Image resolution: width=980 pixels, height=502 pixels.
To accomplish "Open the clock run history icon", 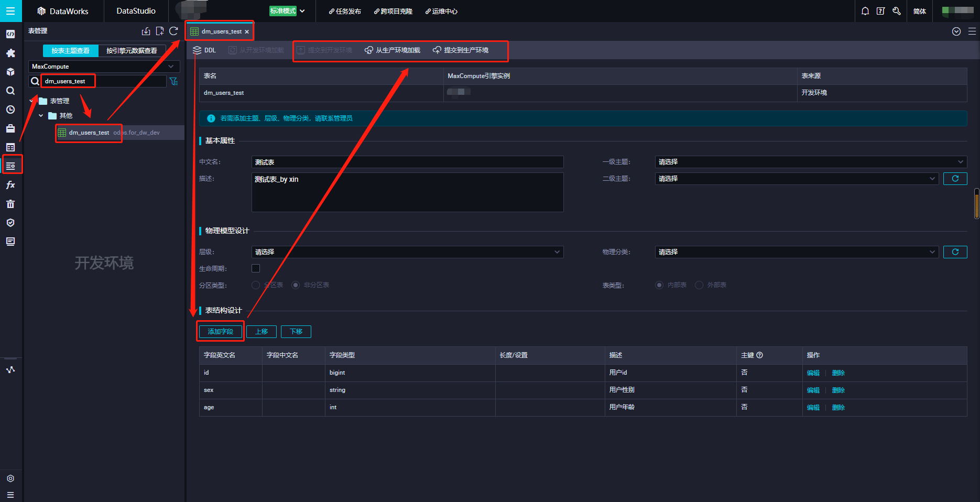I will tap(10, 110).
